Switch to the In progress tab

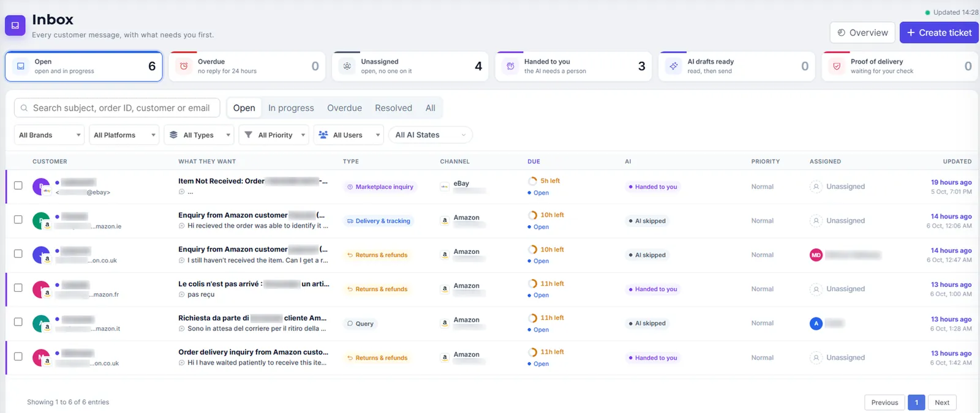pos(291,108)
